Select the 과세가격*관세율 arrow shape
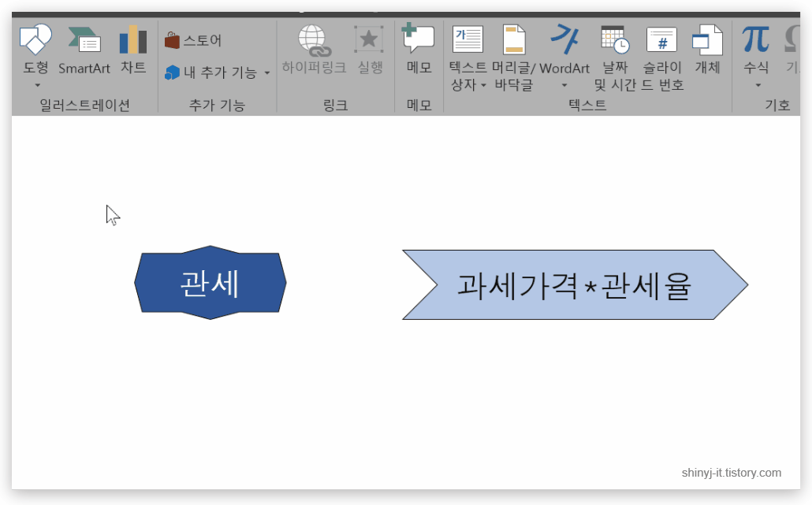The image size is (812, 505). [x=575, y=284]
